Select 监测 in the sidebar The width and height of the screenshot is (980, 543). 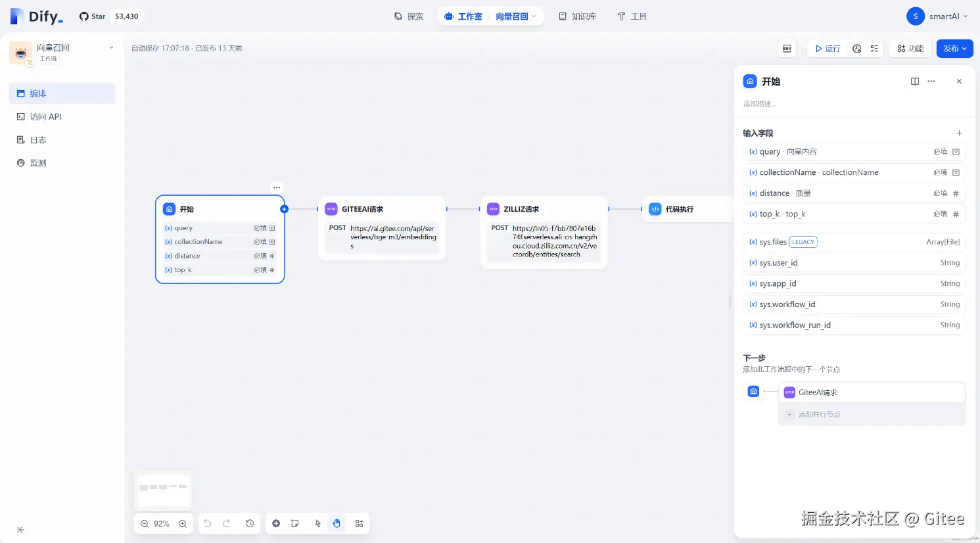click(62, 163)
